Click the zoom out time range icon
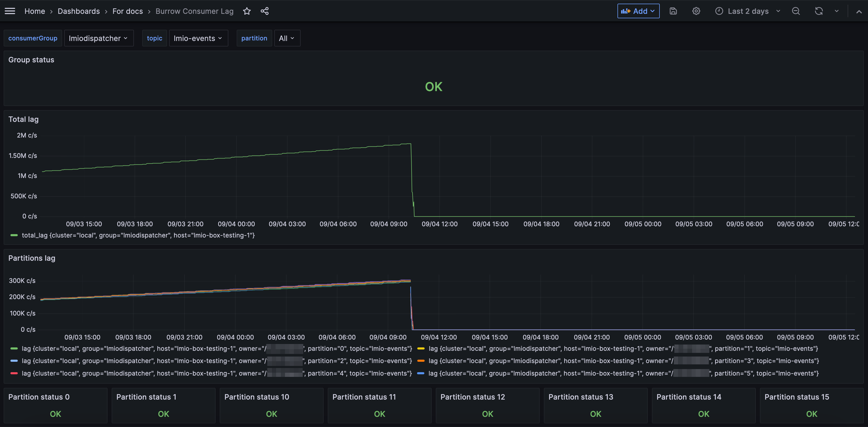The image size is (868, 427). 795,11
